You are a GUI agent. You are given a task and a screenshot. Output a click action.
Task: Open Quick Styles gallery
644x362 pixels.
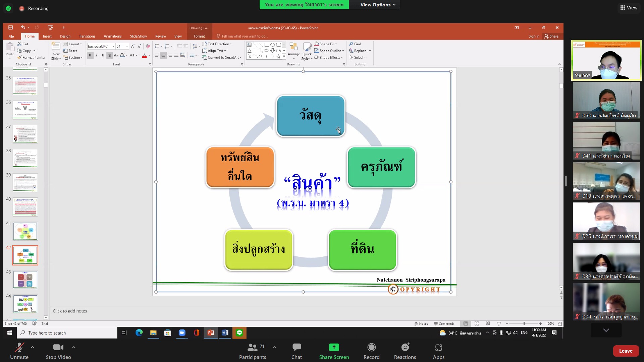point(307,51)
